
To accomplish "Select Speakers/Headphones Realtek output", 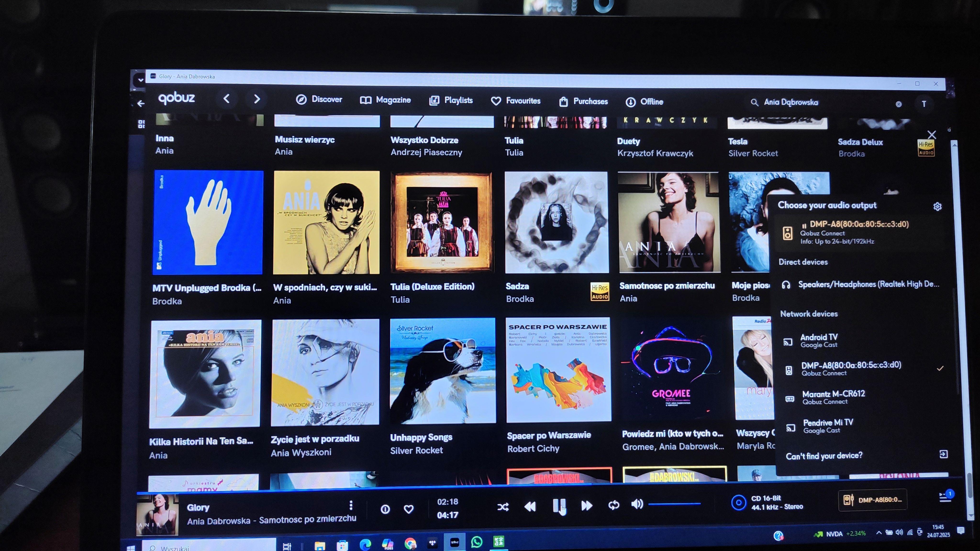I will (x=861, y=284).
